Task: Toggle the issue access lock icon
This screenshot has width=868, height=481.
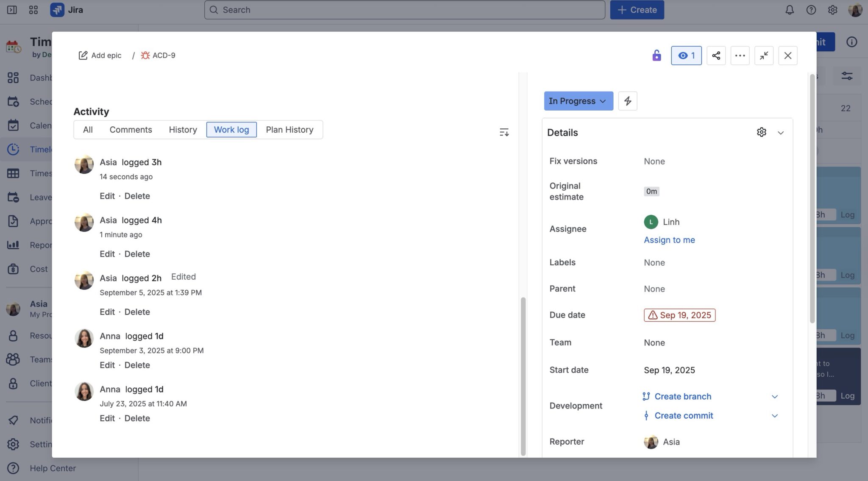Action: (657, 55)
